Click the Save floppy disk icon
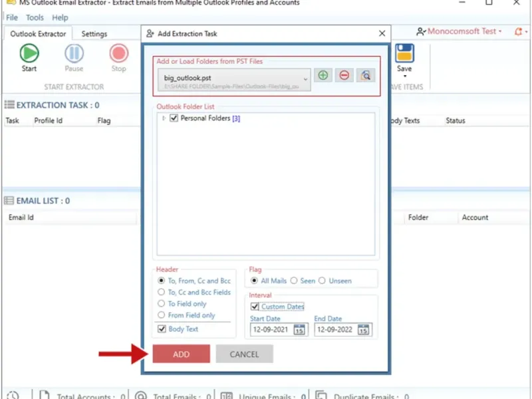Screen dimensions: 532x399 point(404,53)
